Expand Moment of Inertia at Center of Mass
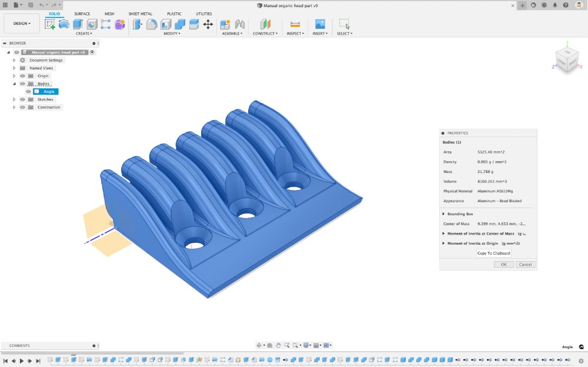The width and height of the screenshot is (588, 367). tap(443, 233)
